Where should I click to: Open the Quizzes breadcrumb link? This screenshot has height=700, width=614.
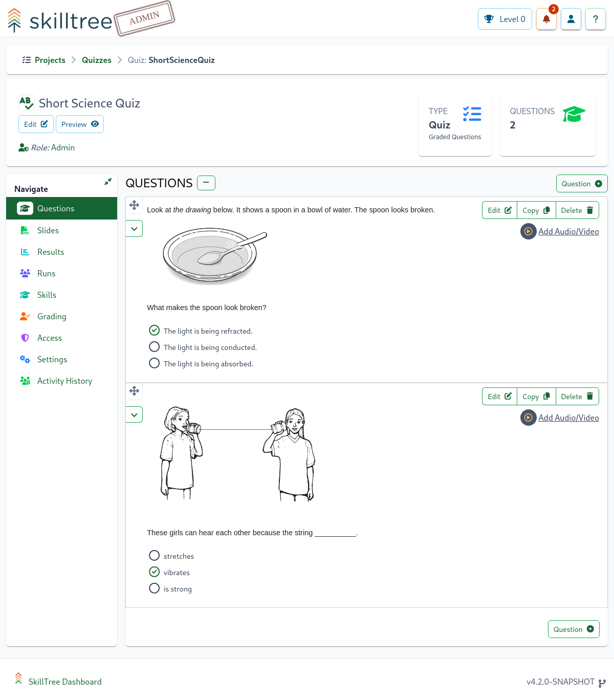[x=96, y=60]
